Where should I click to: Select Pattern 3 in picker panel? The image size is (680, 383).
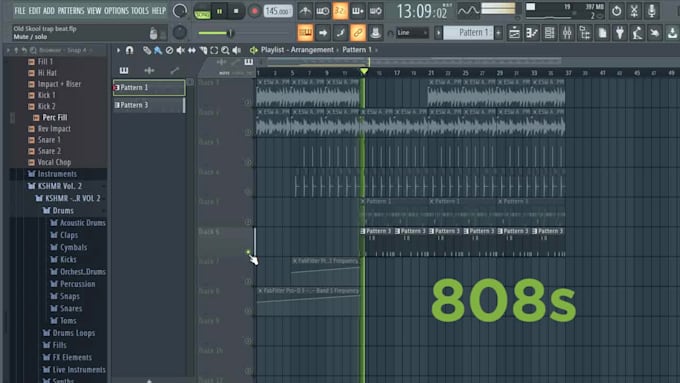pyautogui.click(x=149, y=105)
